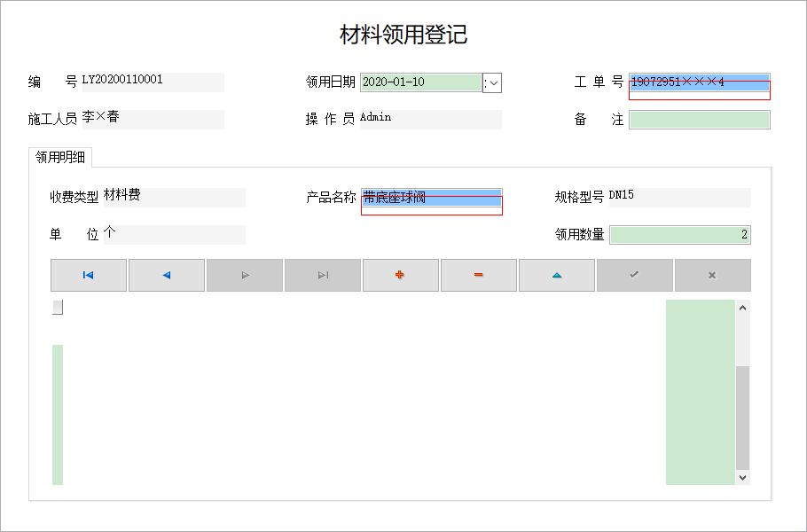Click the edit record up-triangle icon
This screenshot has width=807, height=532.
[557, 275]
